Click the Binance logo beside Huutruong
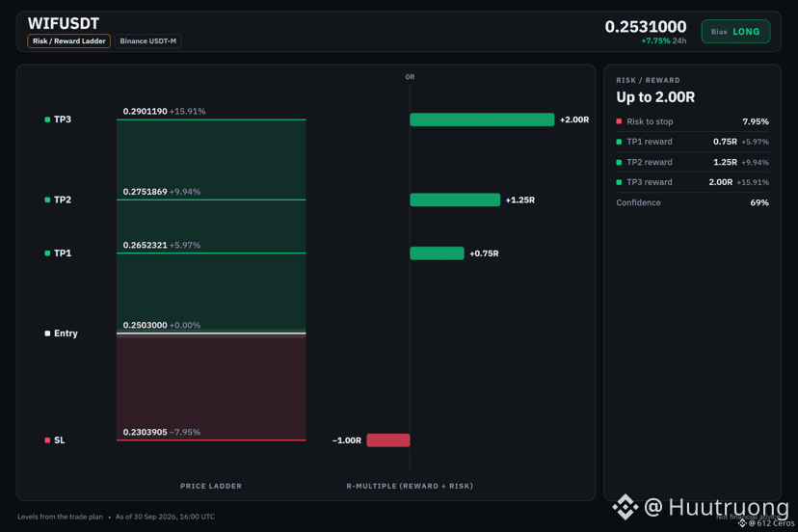The width and height of the screenshot is (798, 532). pyautogui.click(x=625, y=507)
